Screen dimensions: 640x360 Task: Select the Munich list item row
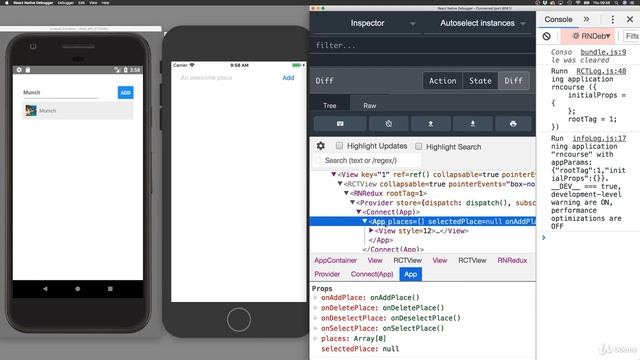[x=78, y=111]
